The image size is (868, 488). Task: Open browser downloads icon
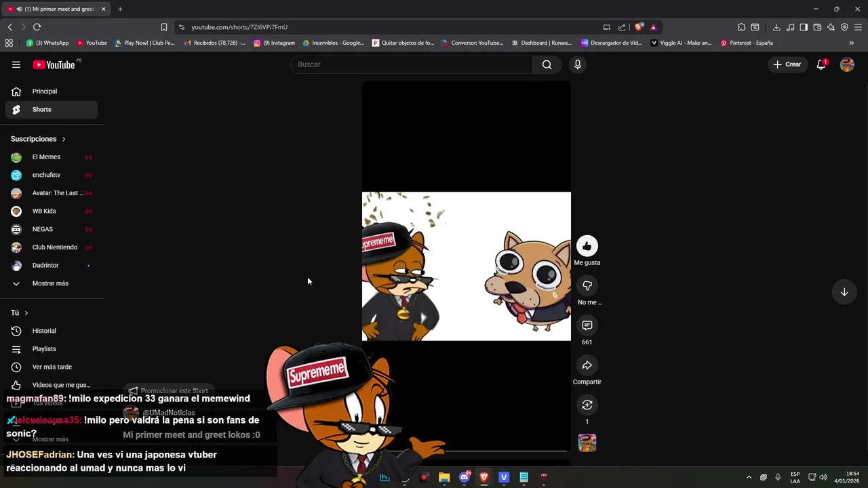coord(776,27)
